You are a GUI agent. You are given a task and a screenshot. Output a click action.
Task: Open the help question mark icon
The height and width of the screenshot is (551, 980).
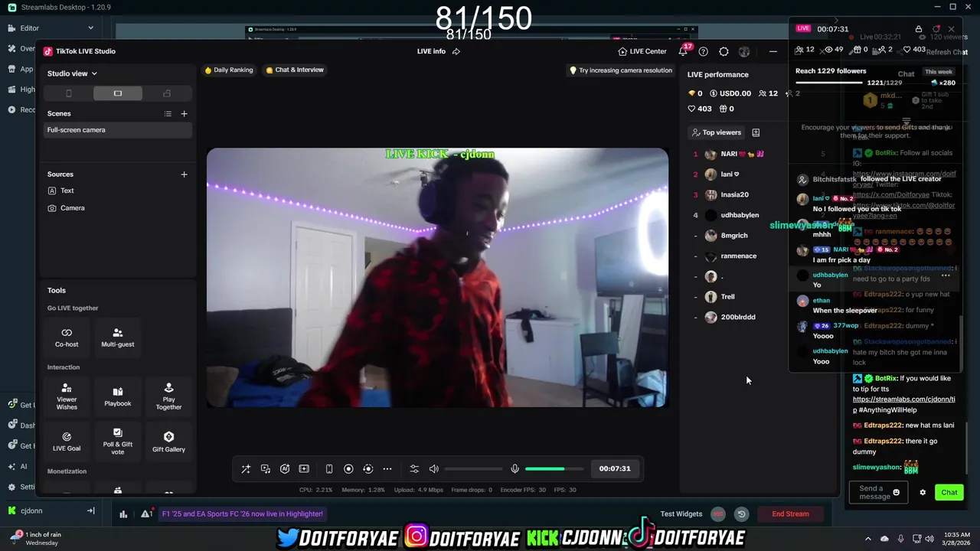[704, 51]
